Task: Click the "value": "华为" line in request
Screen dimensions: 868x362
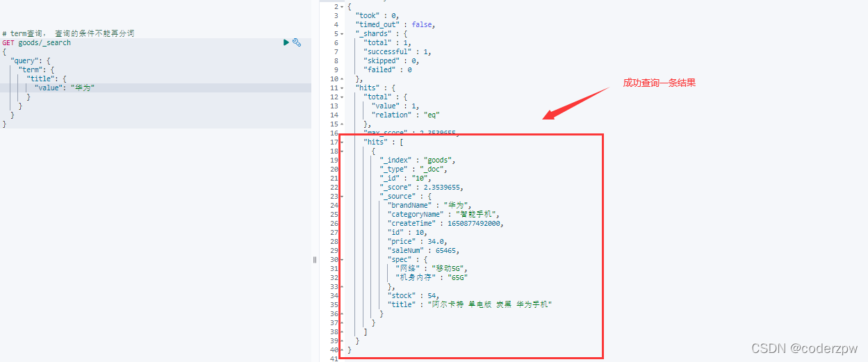Action: coord(65,88)
